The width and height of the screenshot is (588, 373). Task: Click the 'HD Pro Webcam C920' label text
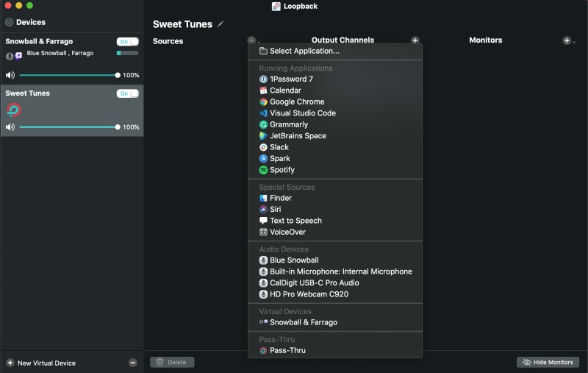309,294
